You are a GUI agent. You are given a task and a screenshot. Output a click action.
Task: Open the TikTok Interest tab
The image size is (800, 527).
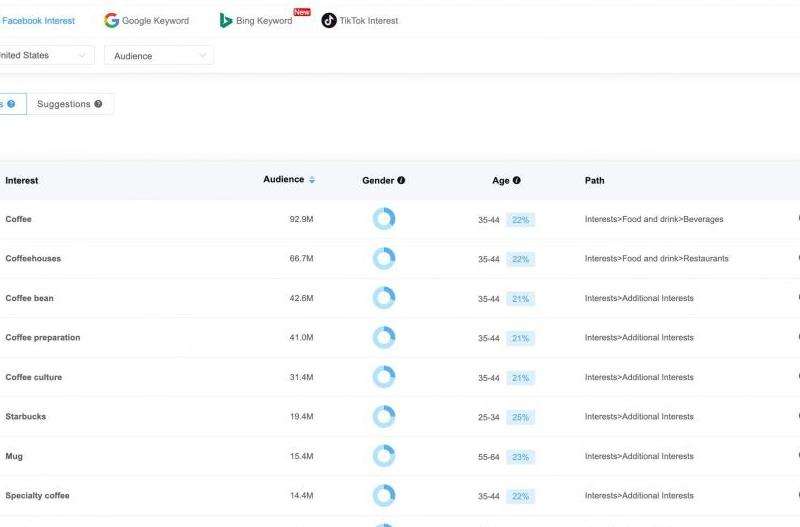pyautogui.click(x=360, y=20)
